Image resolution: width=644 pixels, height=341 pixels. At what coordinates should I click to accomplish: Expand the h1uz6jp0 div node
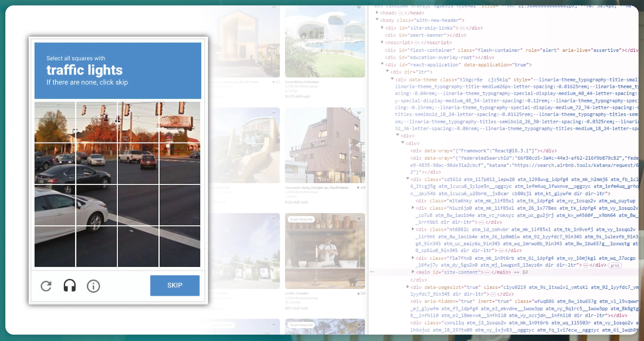[413, 208]
